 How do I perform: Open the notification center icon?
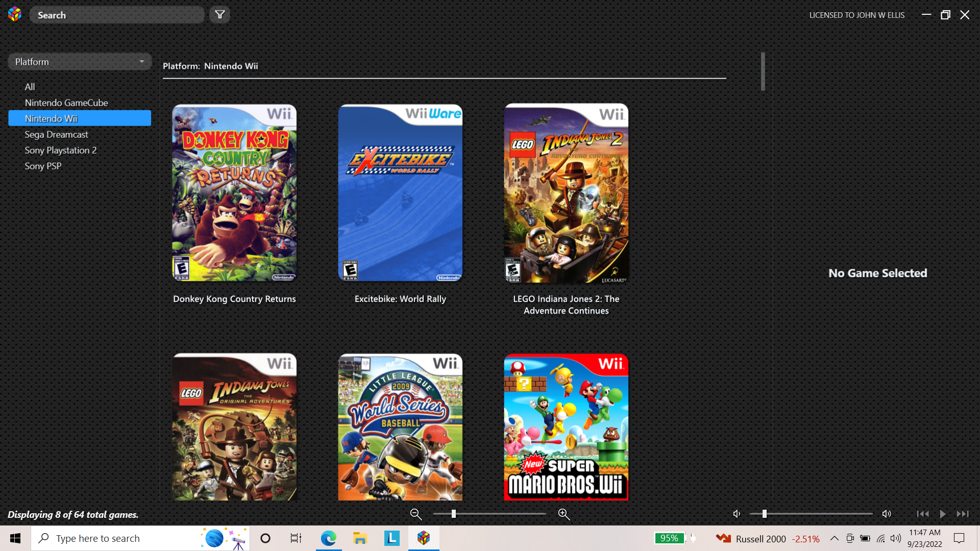(959, 538)
